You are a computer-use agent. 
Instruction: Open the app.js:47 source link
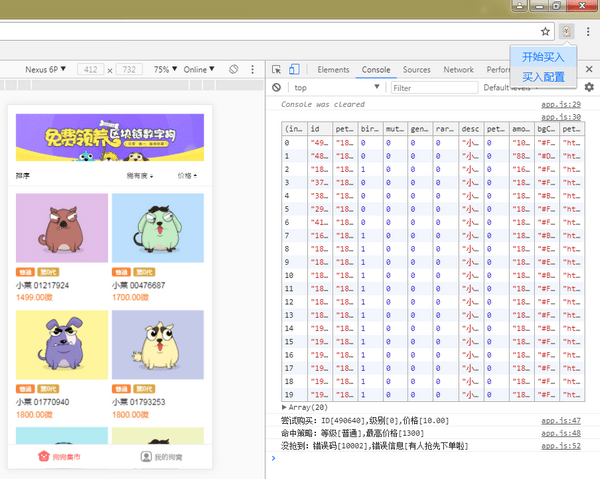pos(561,421)
